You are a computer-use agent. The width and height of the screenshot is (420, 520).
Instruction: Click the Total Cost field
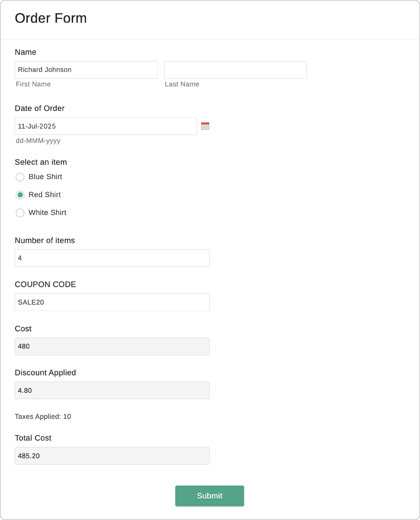(112, 456)
